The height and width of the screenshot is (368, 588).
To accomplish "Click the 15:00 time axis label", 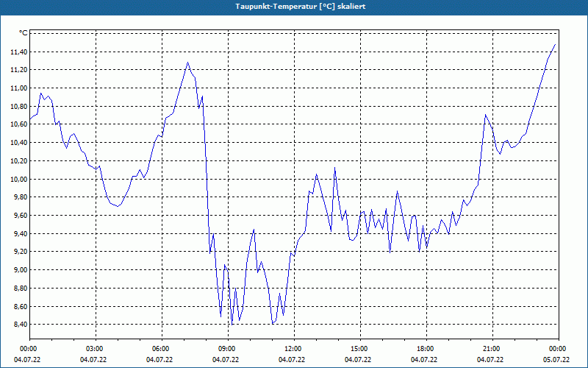I will (x=360, y=348).
